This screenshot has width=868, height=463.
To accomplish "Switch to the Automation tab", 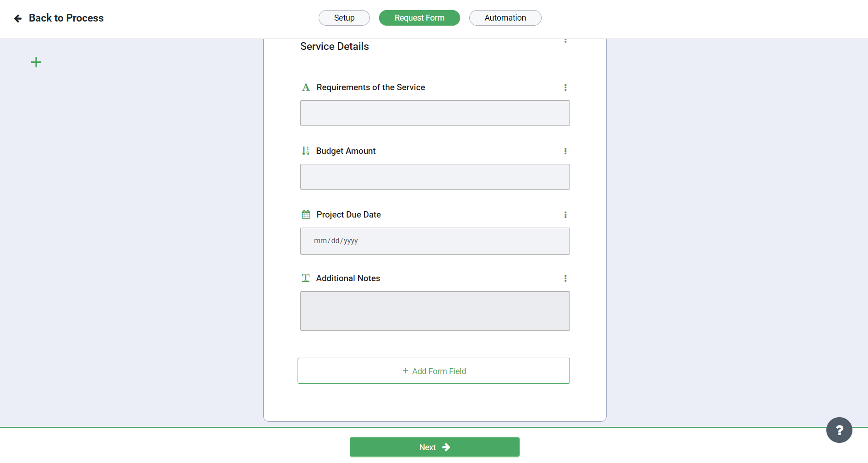I will point(505,18).
